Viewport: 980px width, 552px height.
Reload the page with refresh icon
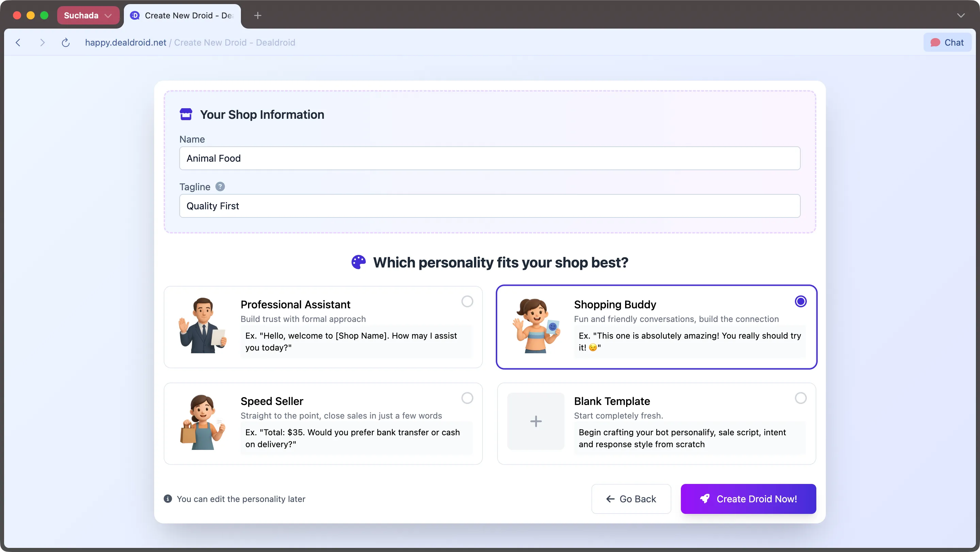click(66, 43)
